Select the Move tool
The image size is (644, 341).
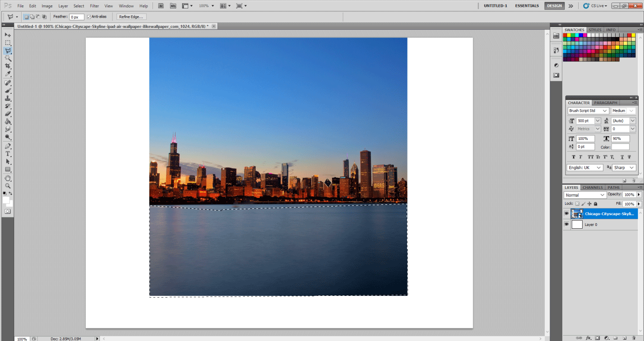(x=8, y=35)
